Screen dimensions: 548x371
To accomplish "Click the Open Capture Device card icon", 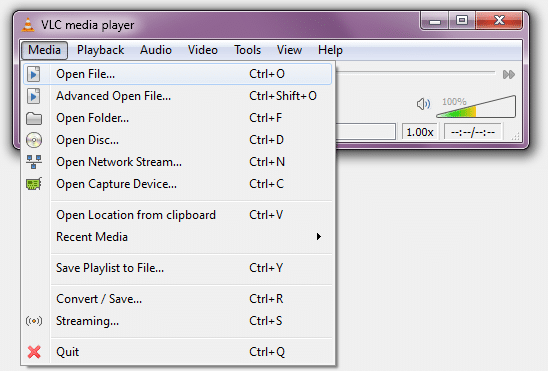I will point(34,184).
